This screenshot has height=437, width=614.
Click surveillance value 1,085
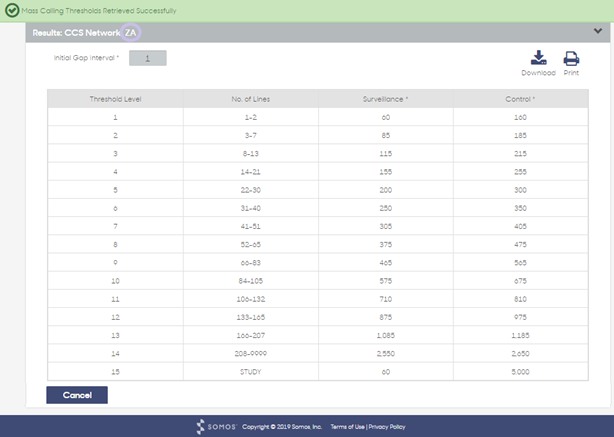pyautogui.click(x=386, y=335)
